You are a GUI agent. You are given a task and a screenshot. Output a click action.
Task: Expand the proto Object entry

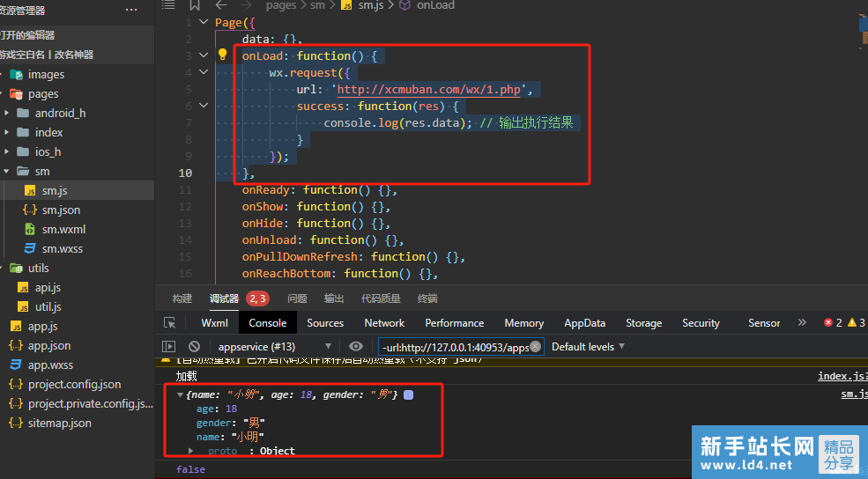pyautogui.click(x=191, y=451)
